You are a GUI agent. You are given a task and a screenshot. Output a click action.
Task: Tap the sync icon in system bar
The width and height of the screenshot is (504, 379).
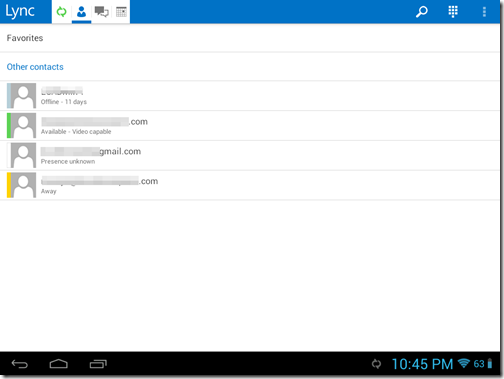point(376,364)
